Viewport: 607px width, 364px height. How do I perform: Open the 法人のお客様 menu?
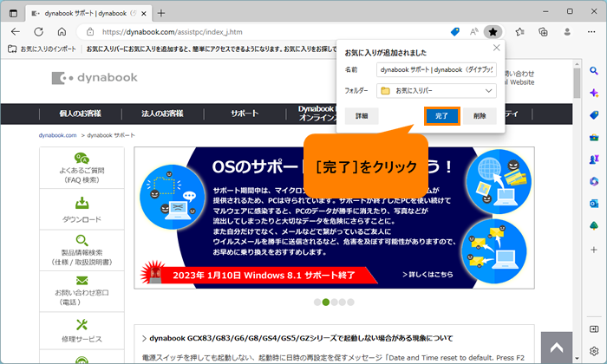[x=162, y=114]
